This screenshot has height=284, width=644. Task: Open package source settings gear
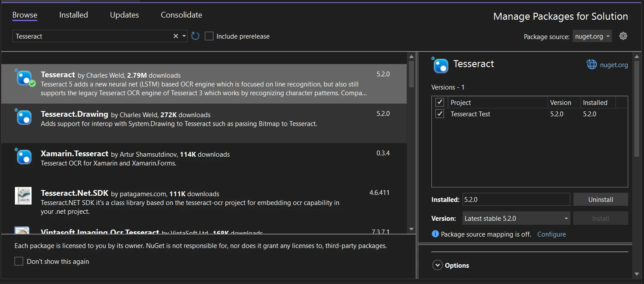click(623, 36)
